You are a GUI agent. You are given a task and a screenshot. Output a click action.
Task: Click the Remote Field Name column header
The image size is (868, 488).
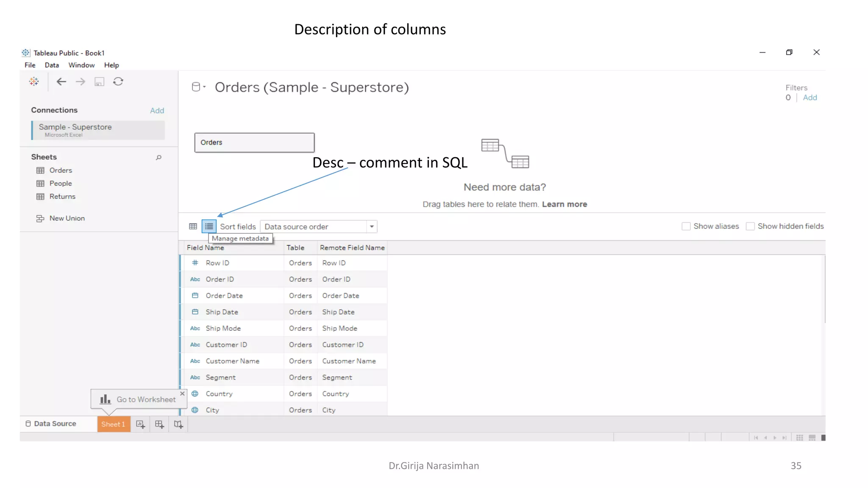pyautogui.click(x=352, y=248)
